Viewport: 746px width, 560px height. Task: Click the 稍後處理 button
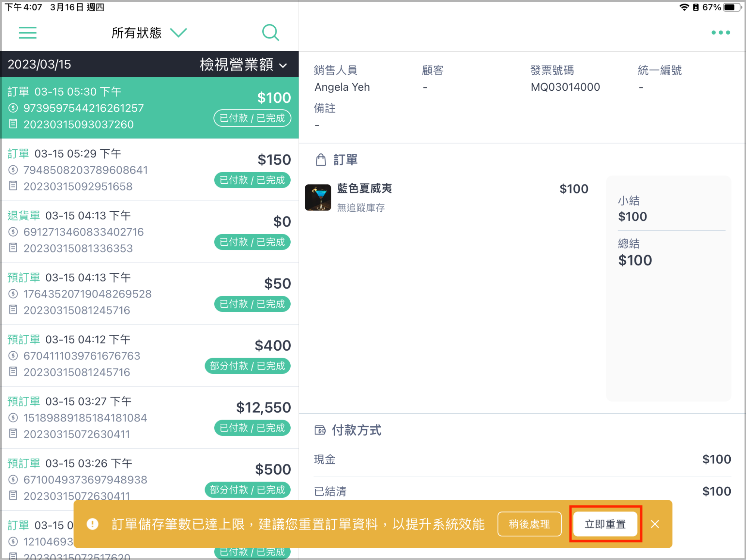[529, 524]
